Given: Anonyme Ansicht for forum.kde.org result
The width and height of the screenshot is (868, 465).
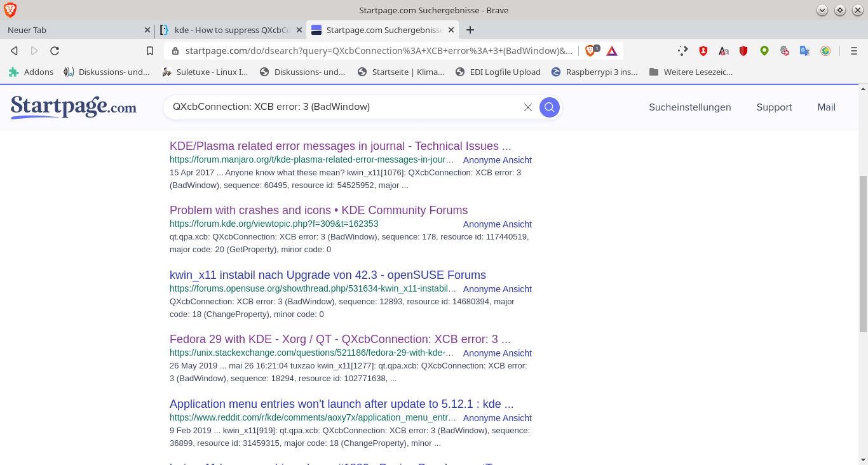Looking at the screenshot, I should [498, 224].
